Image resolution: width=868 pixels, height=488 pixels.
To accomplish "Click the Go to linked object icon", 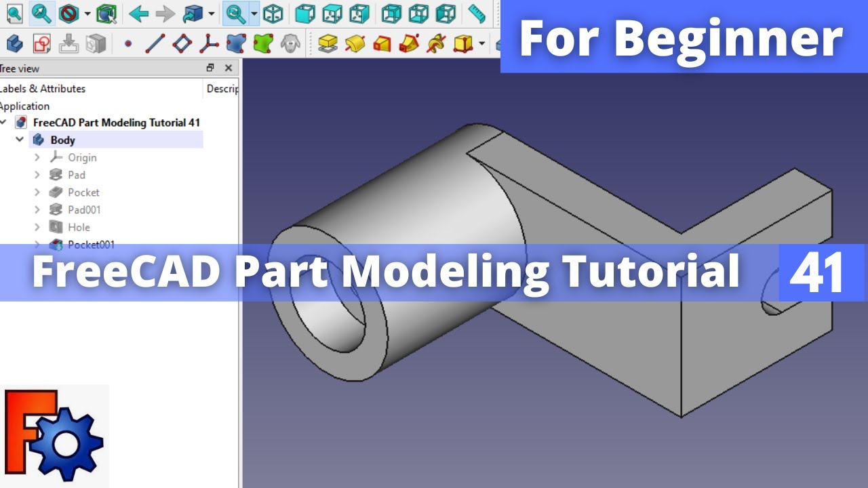I will pos(193,13).
